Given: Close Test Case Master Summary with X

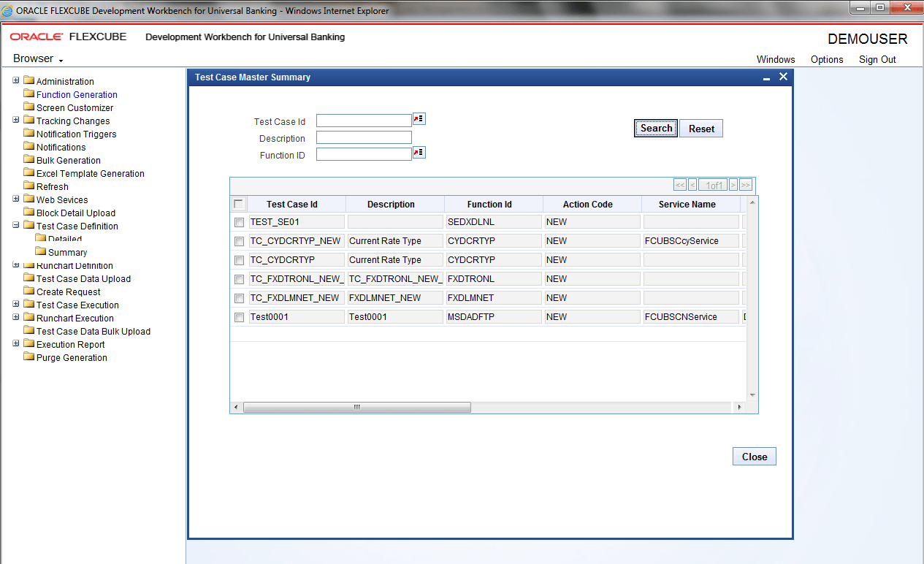Looking at the screenshot, I should coord(783,77).
